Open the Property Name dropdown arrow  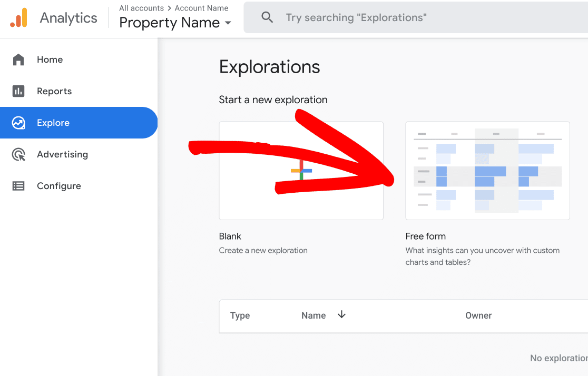pyautogui.click(x=228, y=23)
